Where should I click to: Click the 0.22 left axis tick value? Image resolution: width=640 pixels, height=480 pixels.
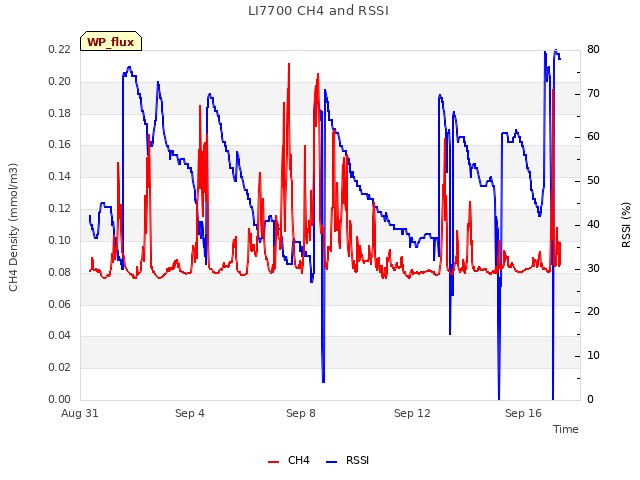click(60, 49)
